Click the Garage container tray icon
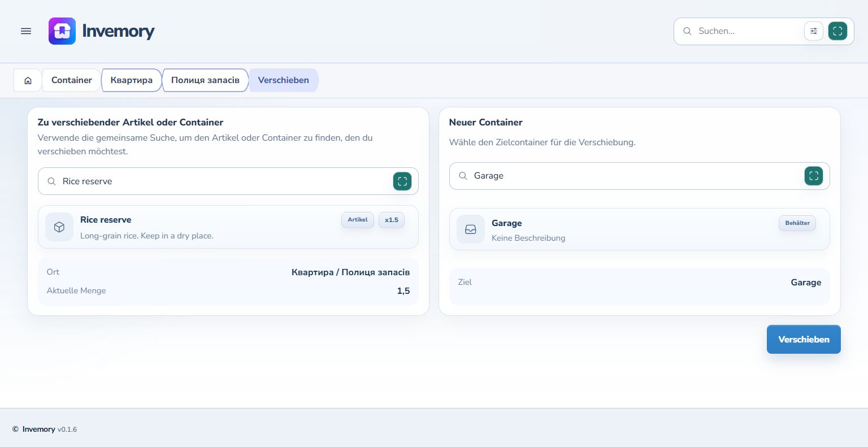 point(471,229)
